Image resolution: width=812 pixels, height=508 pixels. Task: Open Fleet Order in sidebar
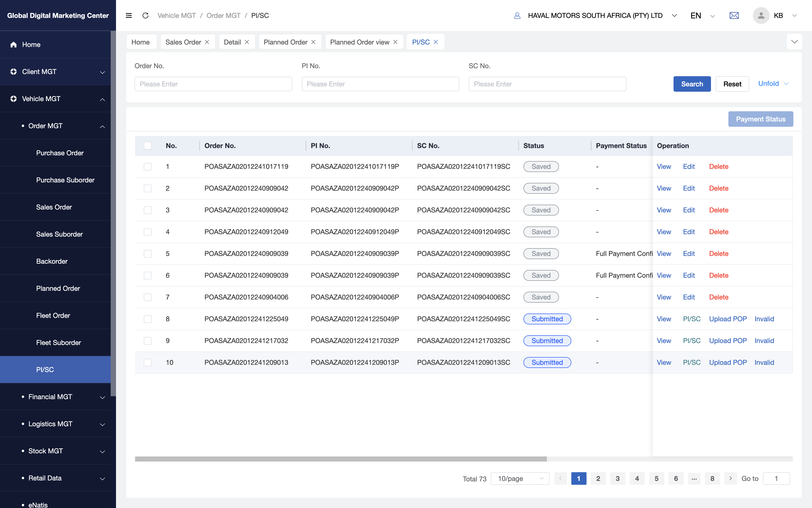click(x=53, y=315)
